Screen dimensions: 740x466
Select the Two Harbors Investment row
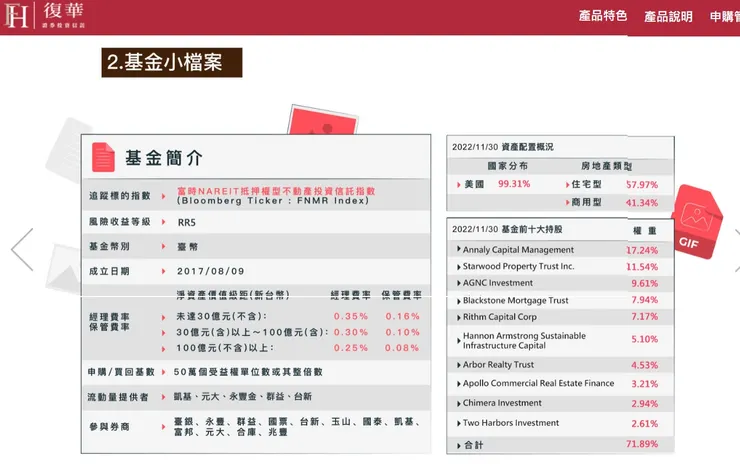[x=560, y=423]
